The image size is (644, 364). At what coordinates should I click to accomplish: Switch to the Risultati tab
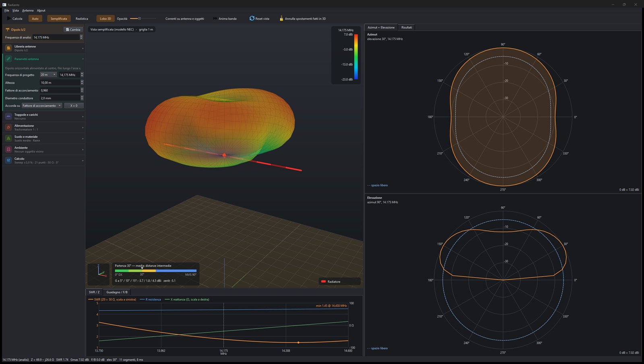(x=407, y=27)
